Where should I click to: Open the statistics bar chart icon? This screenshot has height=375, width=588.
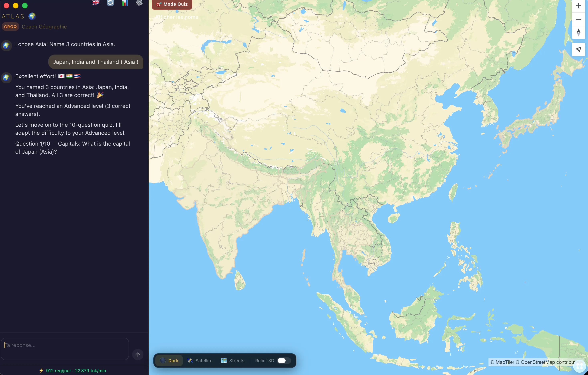[x=125, y=3]
